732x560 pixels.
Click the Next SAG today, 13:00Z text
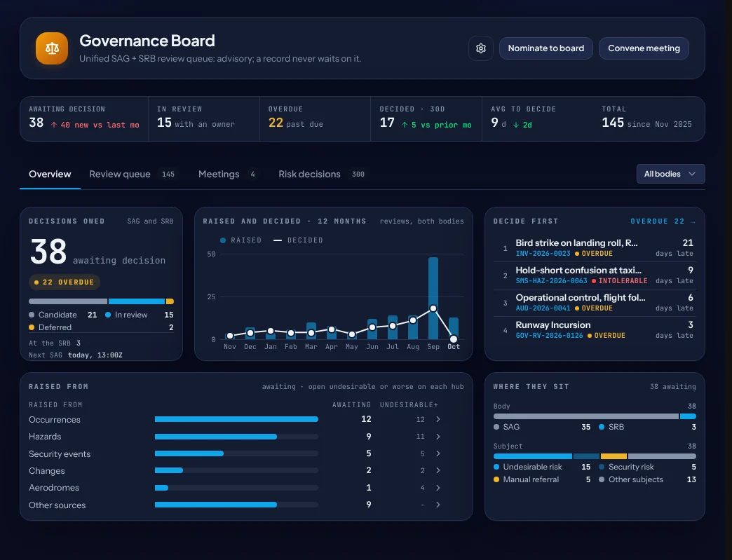pyautogui.click(x=76, y=355)
